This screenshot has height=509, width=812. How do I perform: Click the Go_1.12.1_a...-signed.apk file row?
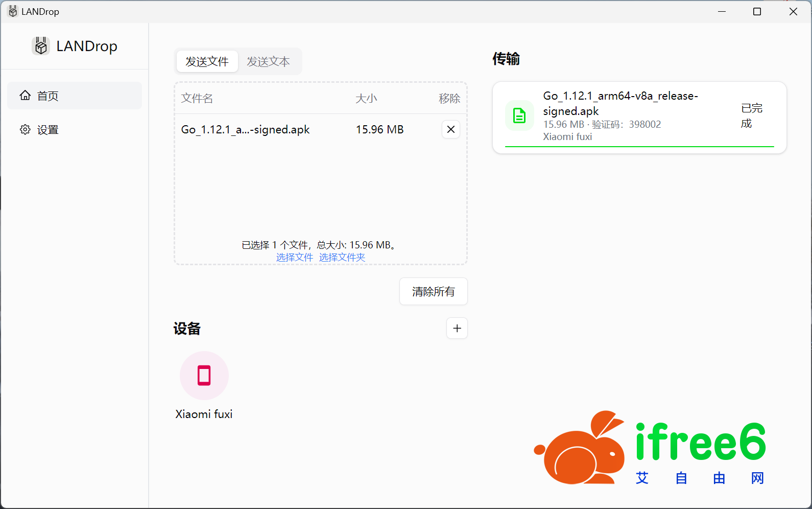pos(245,130)
